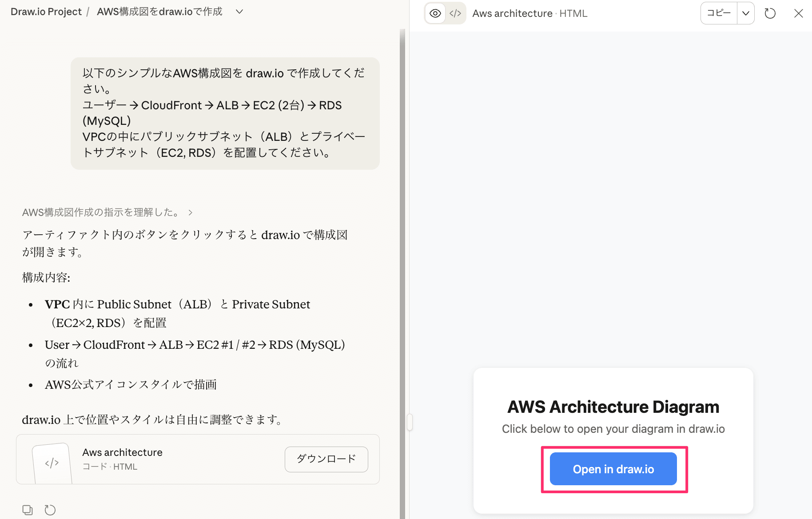The height and width of the screenshot is (519, 812).
Task: Copy the assistant response
Action: 28,510
